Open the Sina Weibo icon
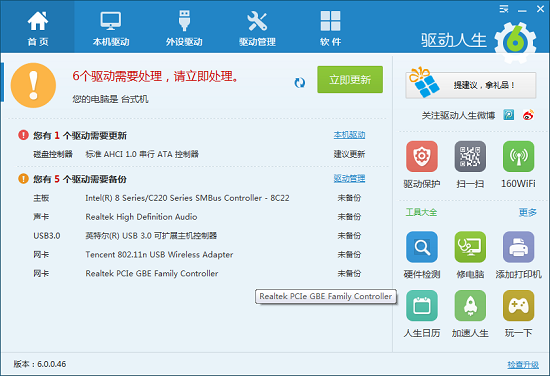This screenshot has width=550, height=376. pos(528,115)
